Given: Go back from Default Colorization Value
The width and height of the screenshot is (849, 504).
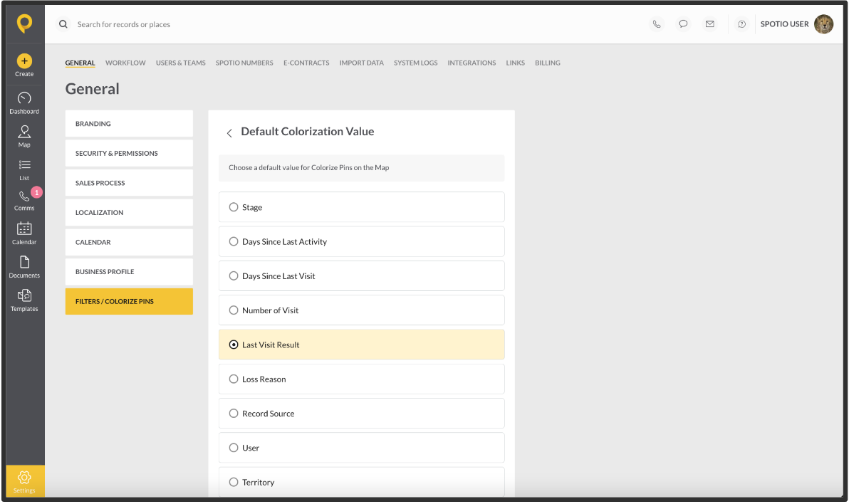Looking at the screenshot, I should [229, 132].
